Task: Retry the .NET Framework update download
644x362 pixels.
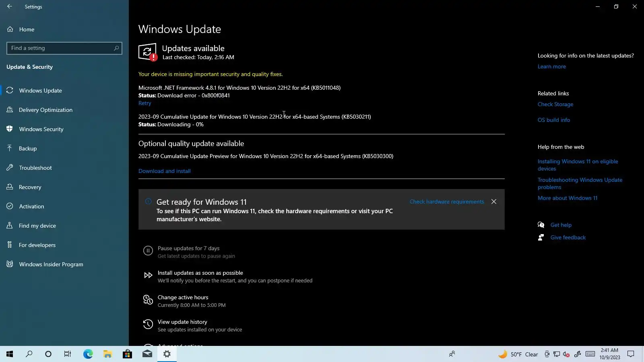Action: click(144, 103)
